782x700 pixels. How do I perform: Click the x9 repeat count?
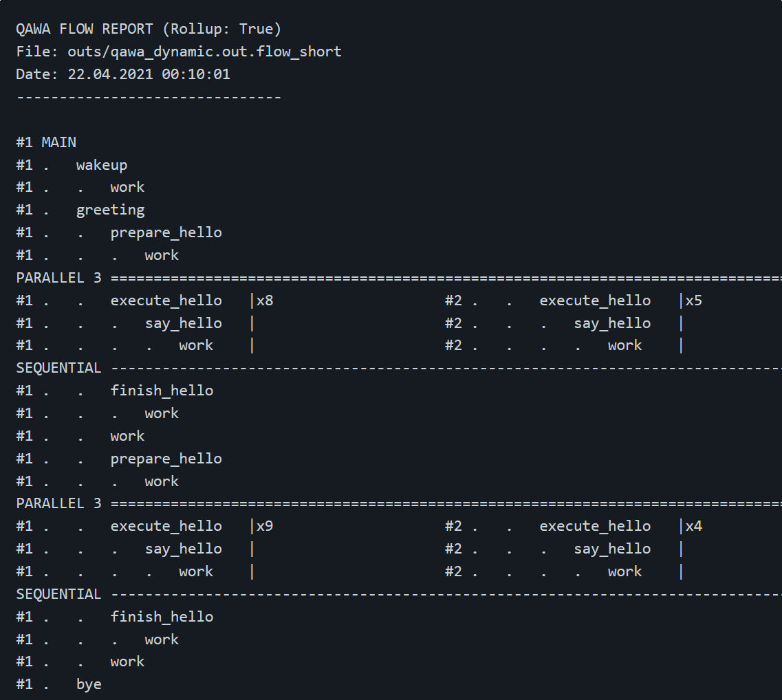coord(265,526)
